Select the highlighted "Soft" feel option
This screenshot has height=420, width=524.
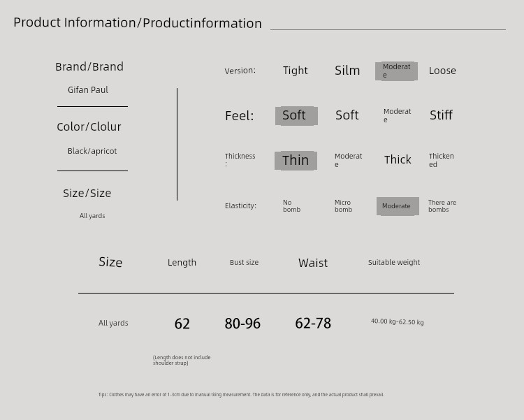296,116
